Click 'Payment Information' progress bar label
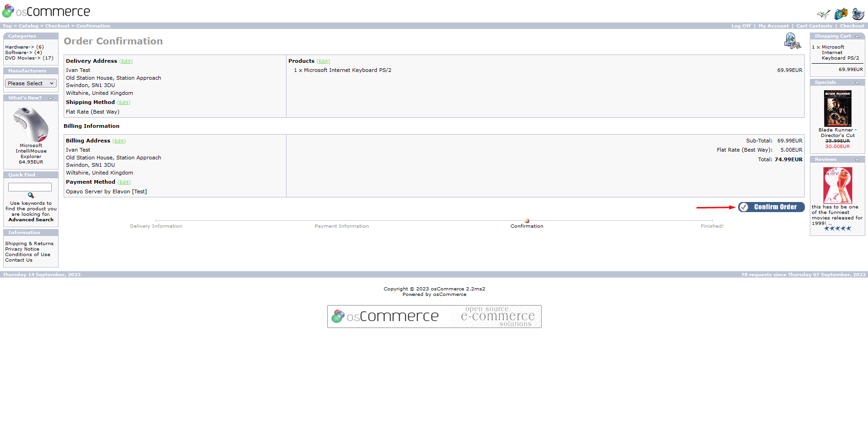Screen dimensions: 868x426 [x=342, y=226]
